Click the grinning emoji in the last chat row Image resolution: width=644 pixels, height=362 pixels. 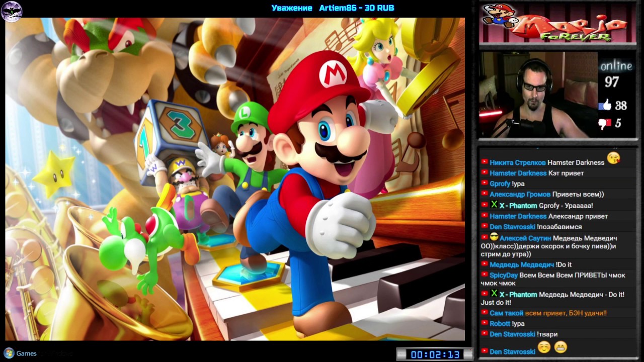click(560, 347)
